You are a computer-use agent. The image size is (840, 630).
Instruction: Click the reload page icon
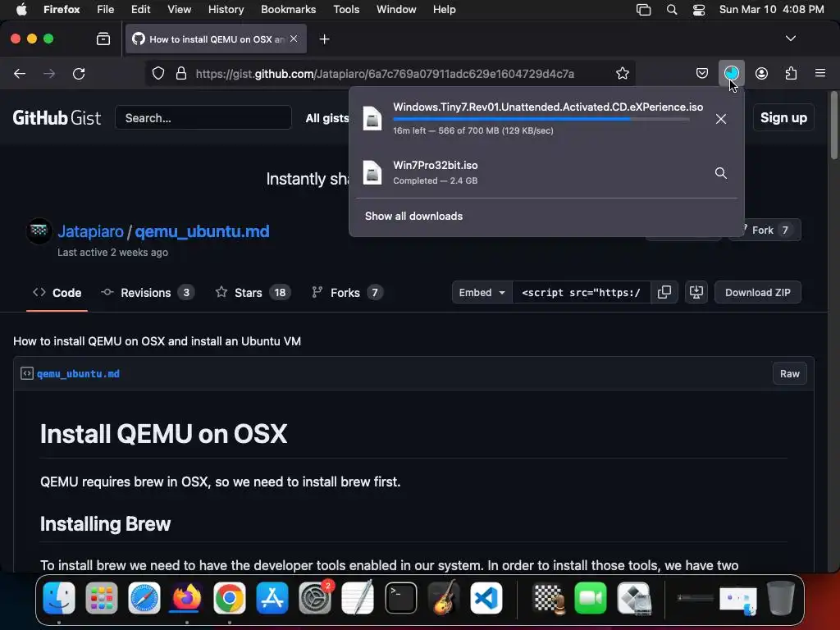click(79, 73)
